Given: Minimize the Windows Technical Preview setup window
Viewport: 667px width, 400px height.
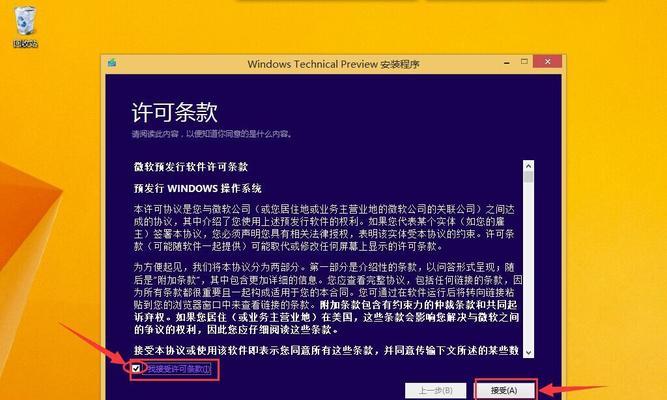Looking at the screenshot, I should [x=507, y=63].
